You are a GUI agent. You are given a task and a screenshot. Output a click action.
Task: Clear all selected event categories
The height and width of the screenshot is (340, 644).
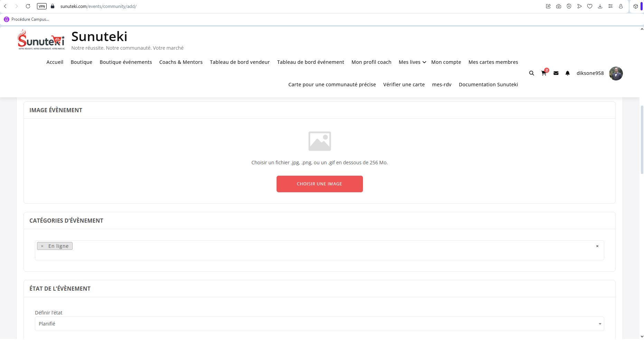(x=597, y=246)
